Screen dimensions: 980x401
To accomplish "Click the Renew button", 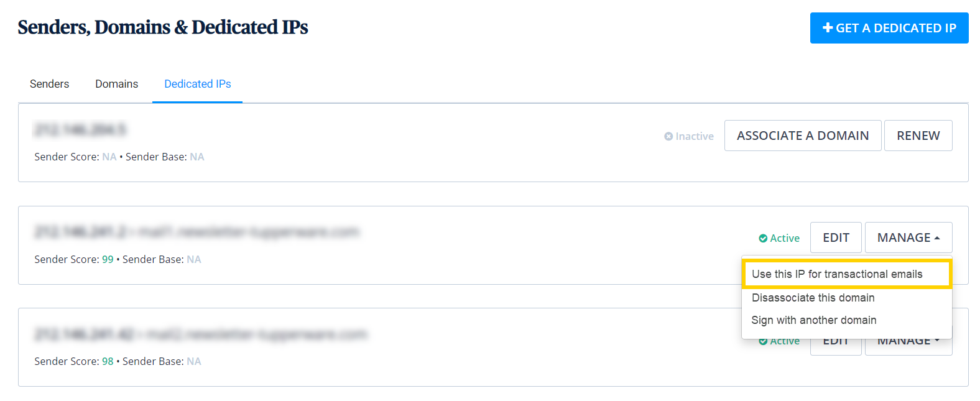I will [x=918, y=136].
